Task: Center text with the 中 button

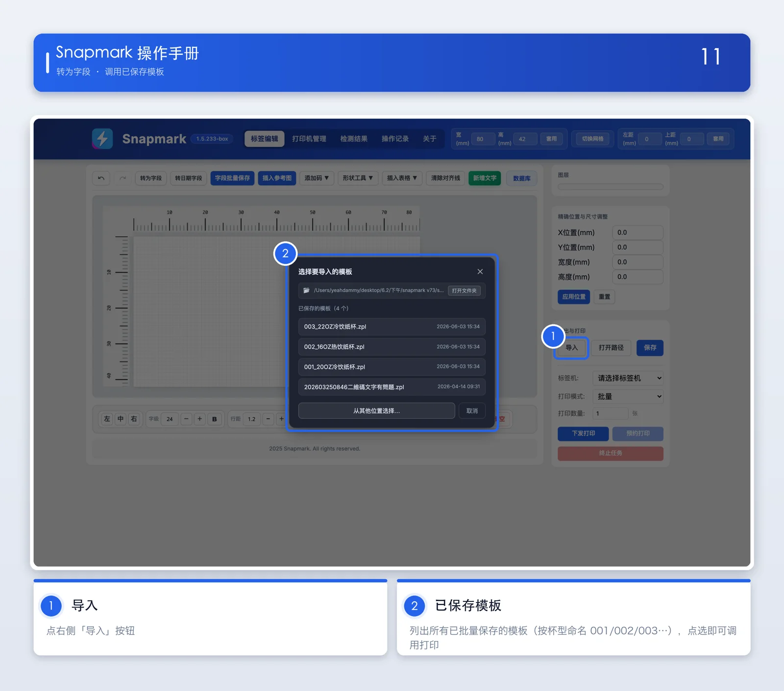Action: coord(121,419)
